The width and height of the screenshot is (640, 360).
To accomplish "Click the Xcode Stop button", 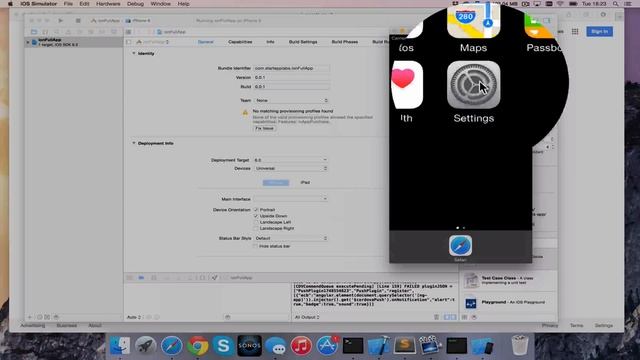I will tap(78, 20).
